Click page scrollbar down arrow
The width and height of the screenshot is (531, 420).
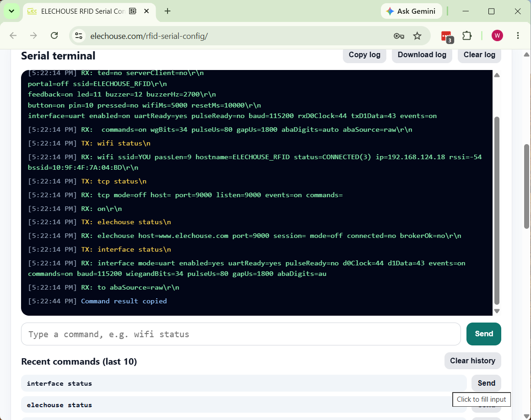(526, 416)
